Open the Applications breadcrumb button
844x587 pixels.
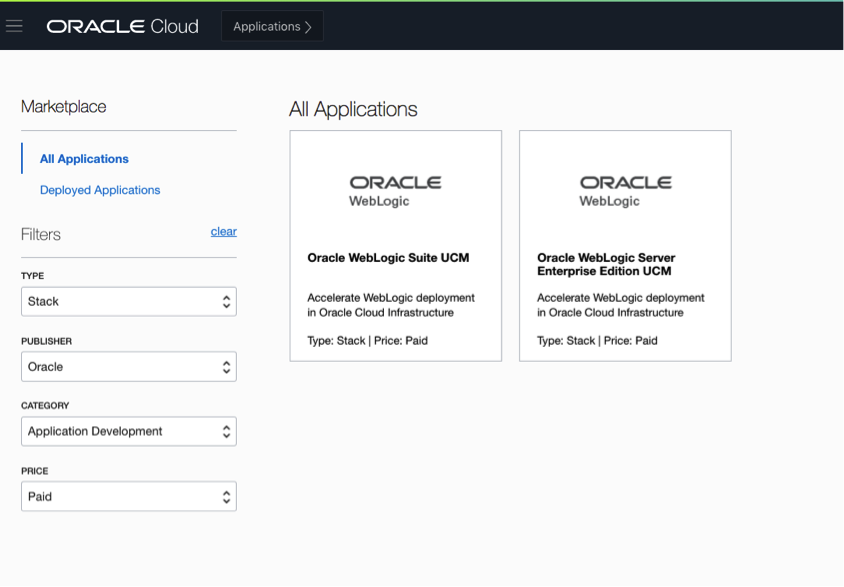[272, 27]
